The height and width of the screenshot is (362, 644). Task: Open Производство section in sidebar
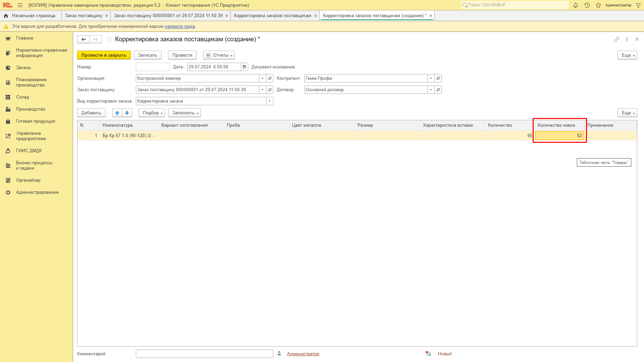tap(31, 109)
